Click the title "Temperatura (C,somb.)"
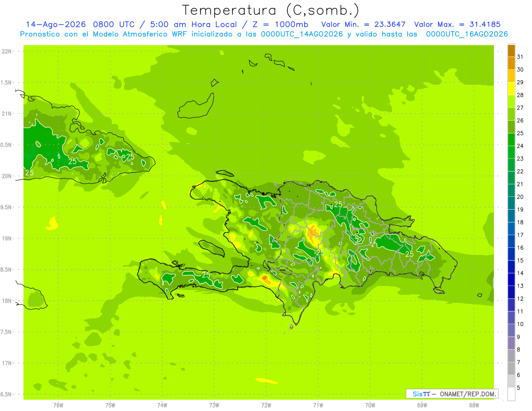532x411 pixels. [271, 10]
